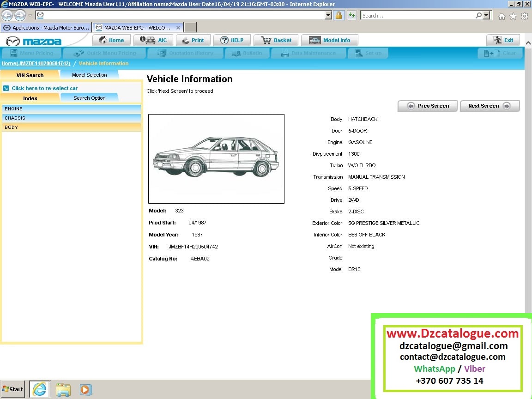Image resolution: width=532 pixels, height=399 pixels.
Task: Open media player taskbar icon
Action: (86, 389)
